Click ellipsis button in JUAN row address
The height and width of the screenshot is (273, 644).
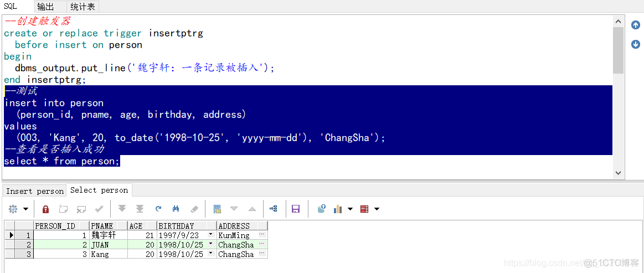(262, 244)
